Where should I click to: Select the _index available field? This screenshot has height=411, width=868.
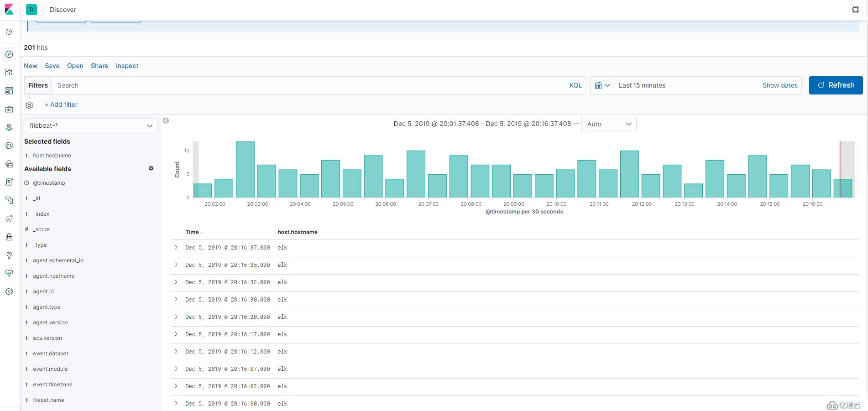click(41, 214)
